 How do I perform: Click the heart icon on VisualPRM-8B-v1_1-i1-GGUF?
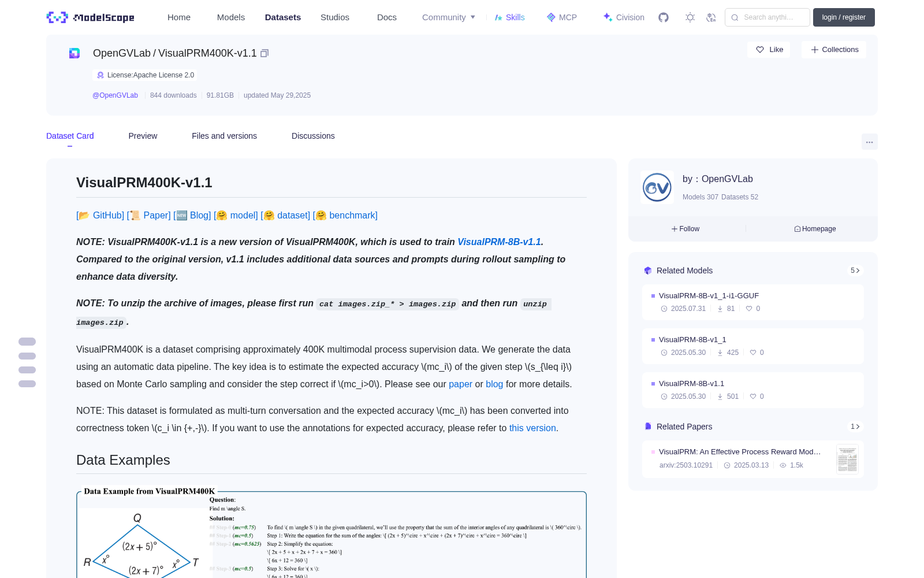pyautogui.click(x=749, y=309)
